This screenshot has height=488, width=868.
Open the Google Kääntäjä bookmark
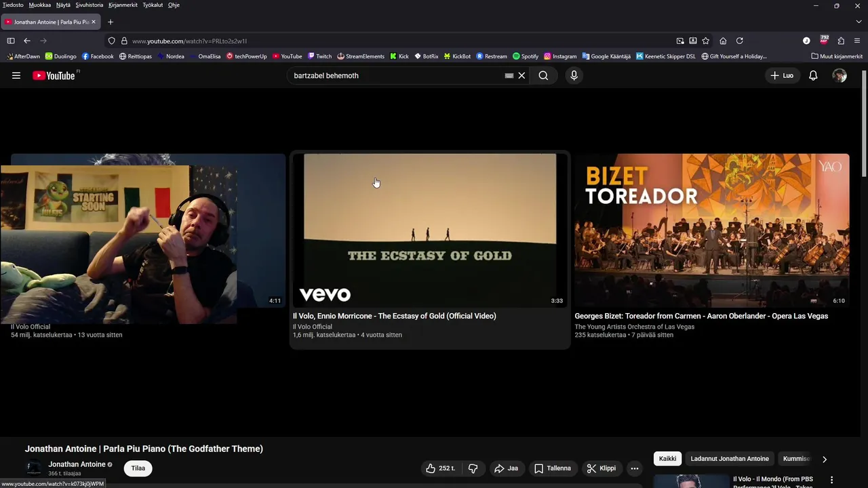click(x=606, y=56)
